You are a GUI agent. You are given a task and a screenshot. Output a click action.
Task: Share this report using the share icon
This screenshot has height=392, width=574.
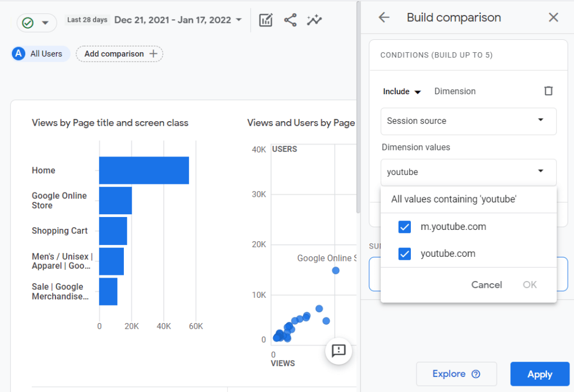point(290,20)
